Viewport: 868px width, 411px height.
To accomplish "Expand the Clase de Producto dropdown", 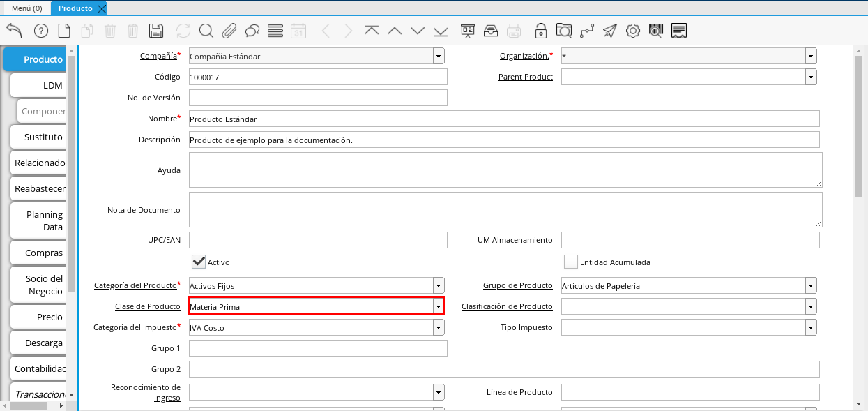I will 438,306.
